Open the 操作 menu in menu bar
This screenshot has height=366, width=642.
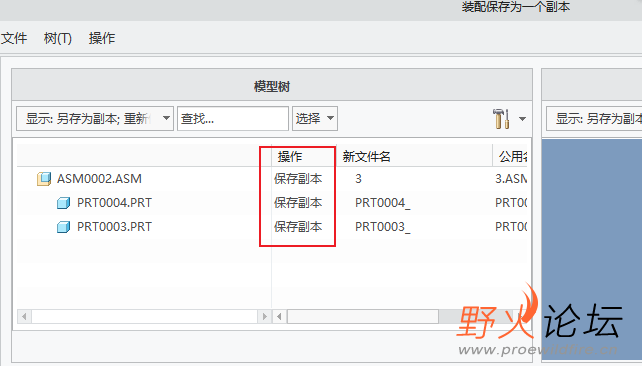coord(102,38)
